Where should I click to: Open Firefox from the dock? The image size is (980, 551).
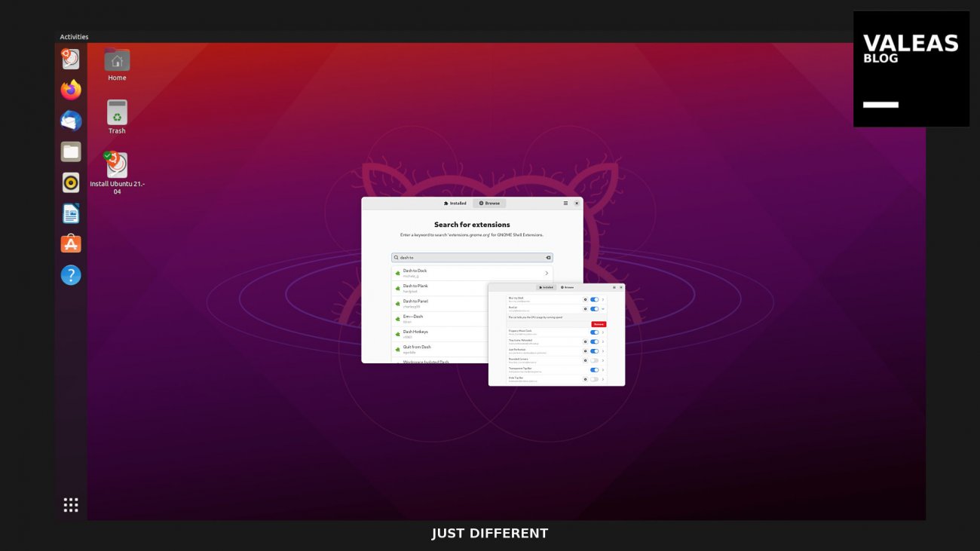71,90
